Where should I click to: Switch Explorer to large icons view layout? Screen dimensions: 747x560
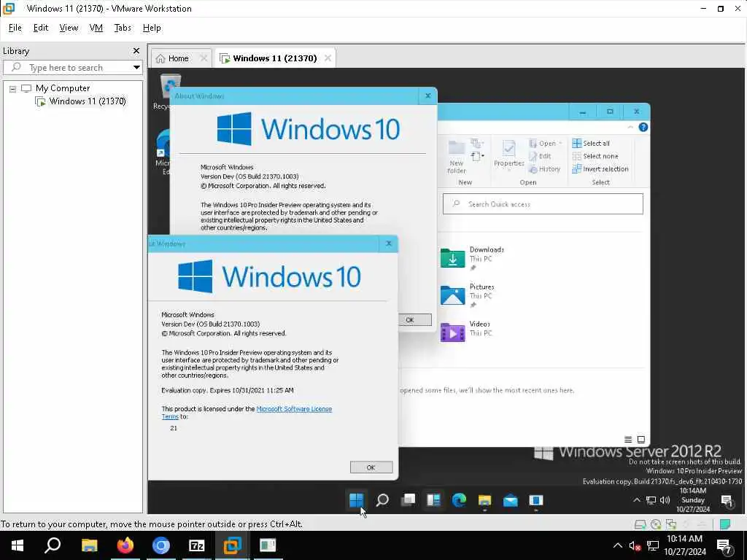pos(641,440)
